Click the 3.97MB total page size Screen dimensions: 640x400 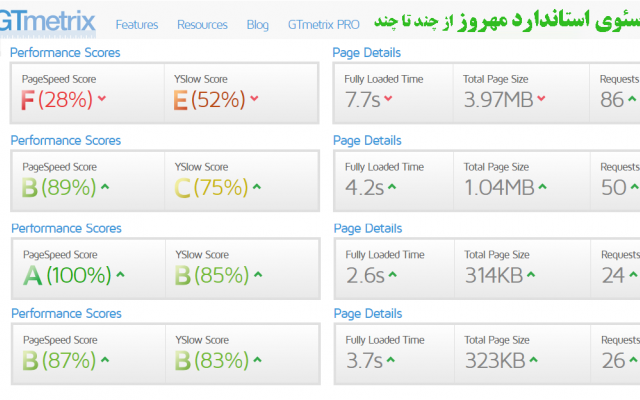point(498,100)
